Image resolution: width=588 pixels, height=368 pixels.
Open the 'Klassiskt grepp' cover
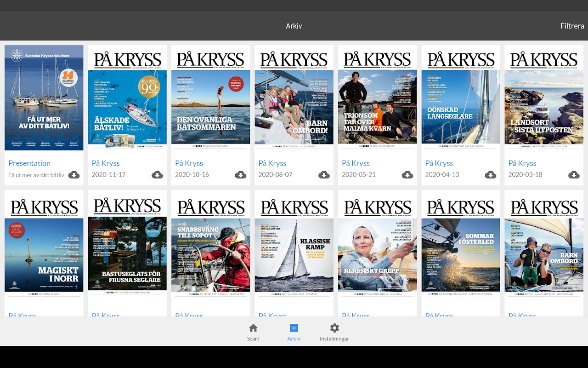tap(378, 244)
